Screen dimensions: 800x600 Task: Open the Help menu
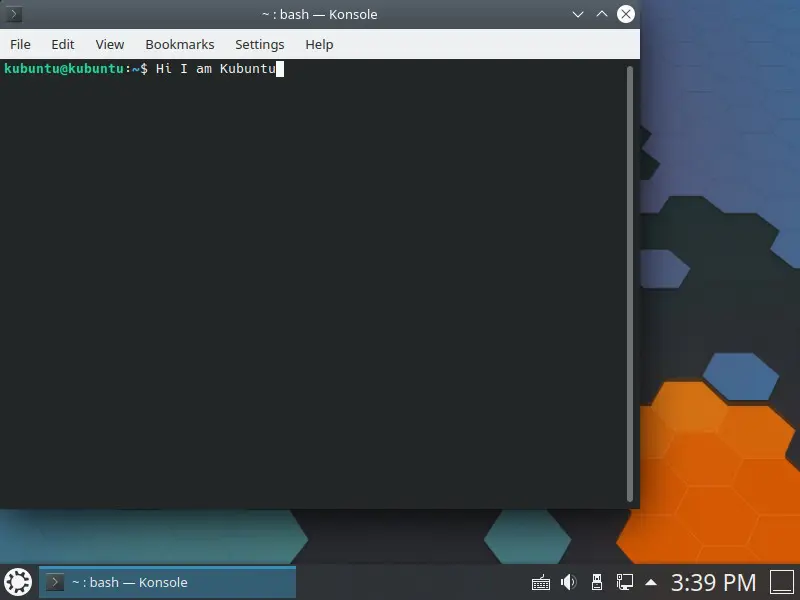tap(319, 44)
